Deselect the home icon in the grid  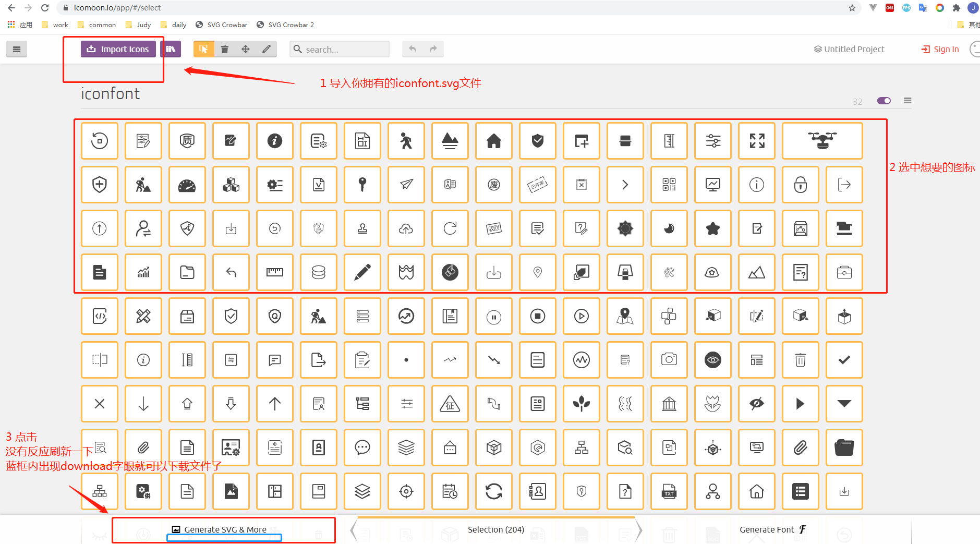coord(494,140)
